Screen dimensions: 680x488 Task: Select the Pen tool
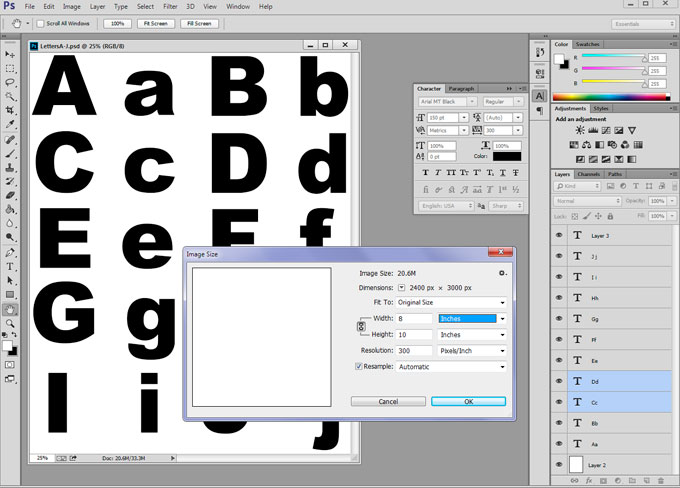tap(10, 252)
